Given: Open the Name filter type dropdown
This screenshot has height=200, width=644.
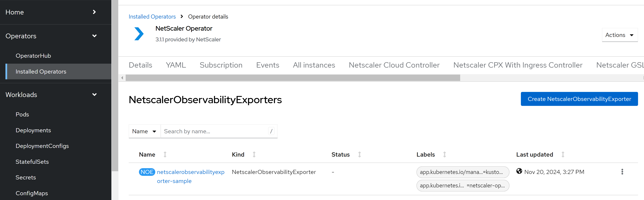Looking at the screenshot, I should (144, 131).
